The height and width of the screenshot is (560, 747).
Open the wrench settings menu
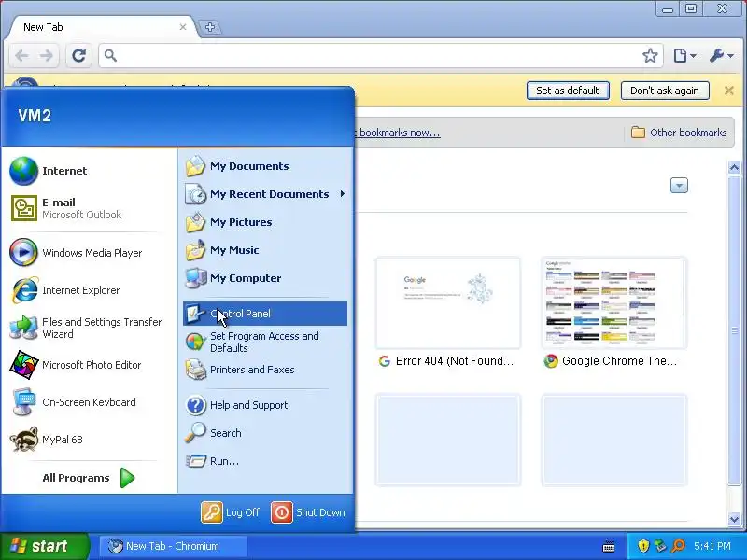[721, 56]
